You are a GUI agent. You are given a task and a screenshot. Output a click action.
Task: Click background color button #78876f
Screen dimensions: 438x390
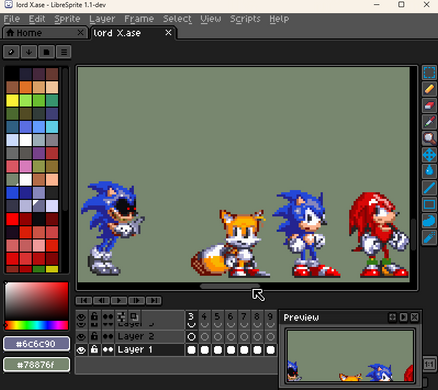36,365
